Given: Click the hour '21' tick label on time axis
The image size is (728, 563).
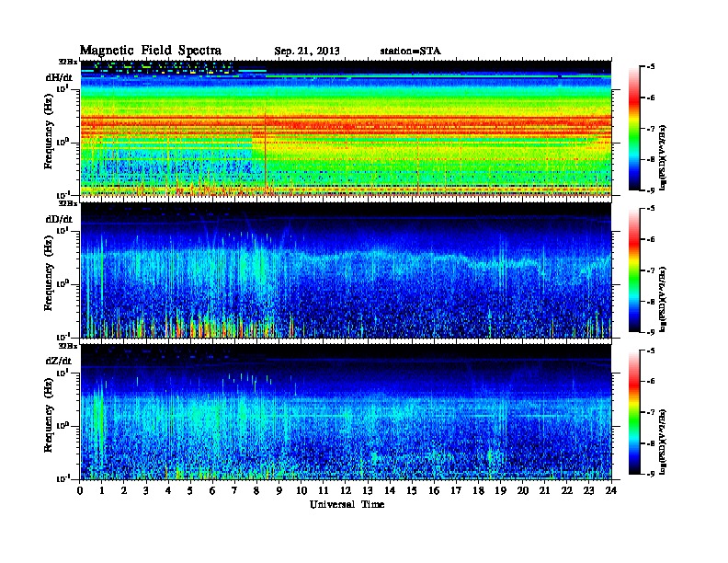Looking at the screenshot, I should click(544, 490).
